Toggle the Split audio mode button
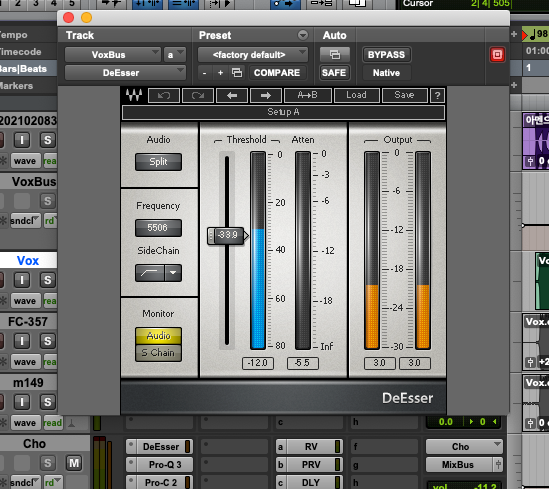 coord(158,162)
